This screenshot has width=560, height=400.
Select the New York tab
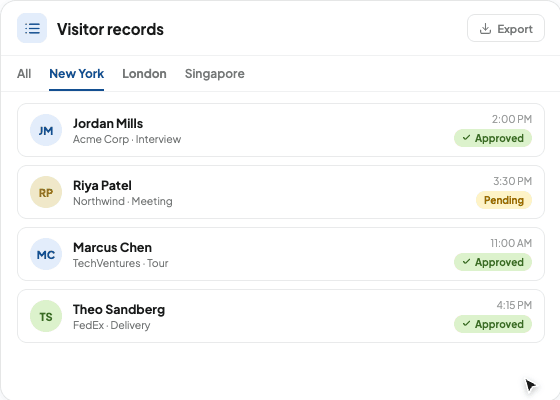76,74
